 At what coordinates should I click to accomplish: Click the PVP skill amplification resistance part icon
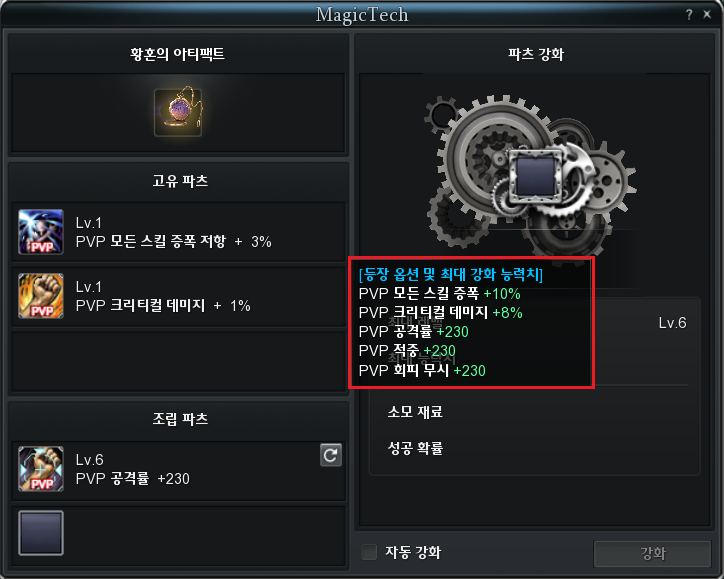coord(41,232)
